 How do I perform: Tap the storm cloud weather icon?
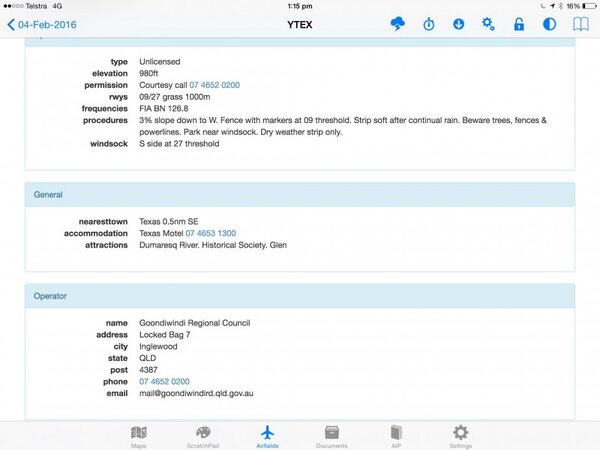click(x=398, y=24)
